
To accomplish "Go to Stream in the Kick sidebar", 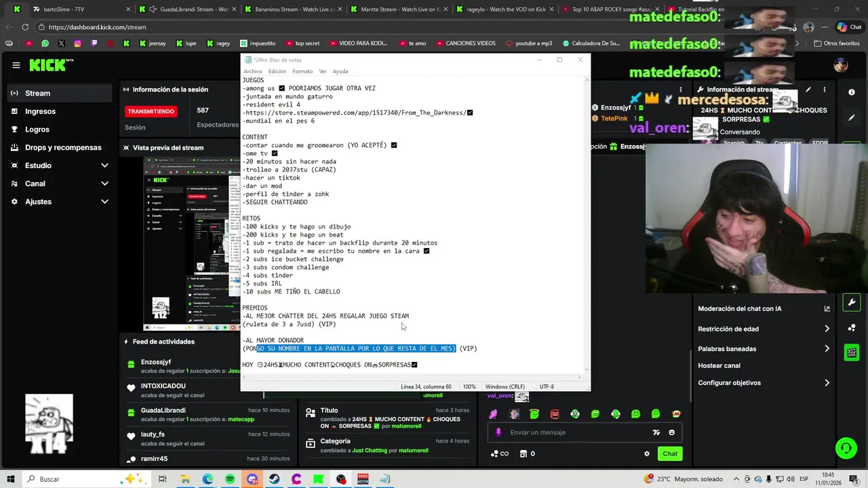I will coord(59,93).
